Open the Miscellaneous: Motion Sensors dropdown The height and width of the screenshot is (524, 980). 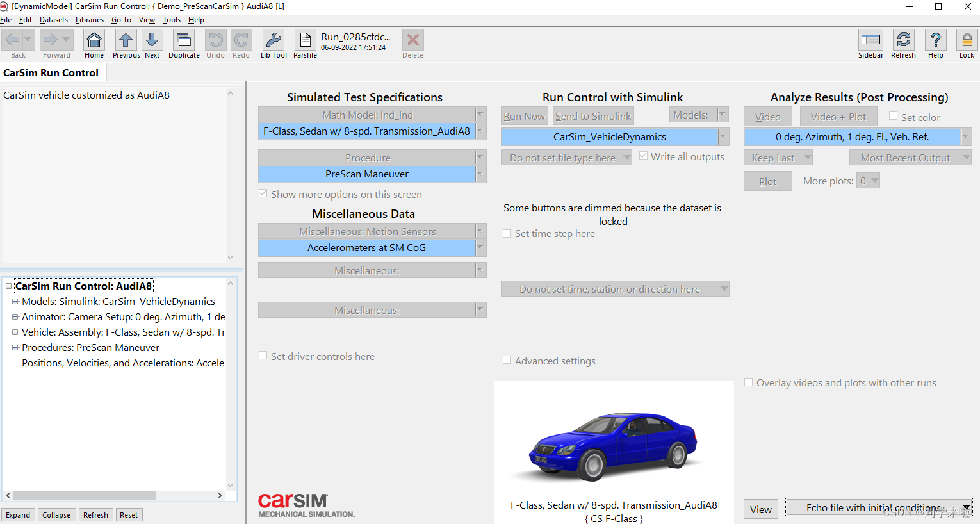(x=480, y=231)
